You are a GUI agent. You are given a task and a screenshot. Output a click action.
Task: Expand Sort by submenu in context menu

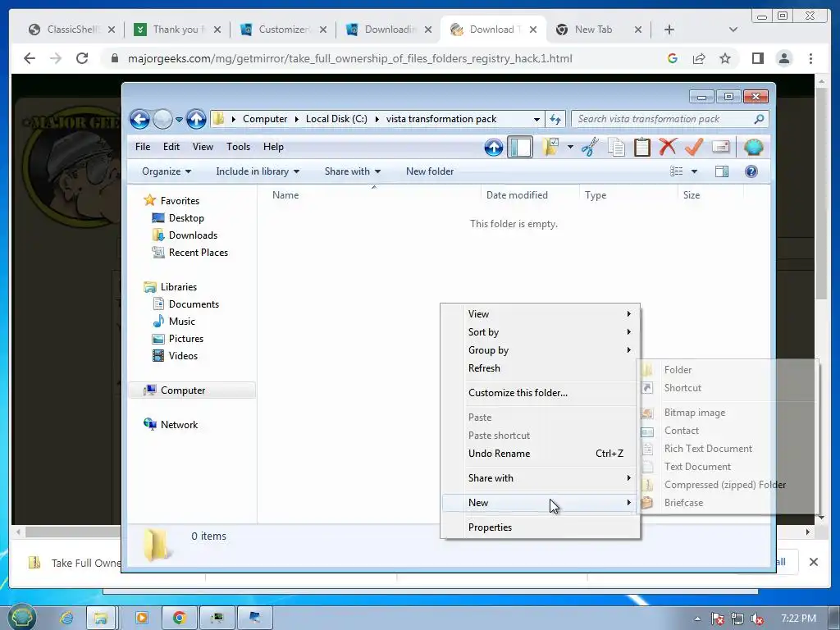[x=540, y=332]
